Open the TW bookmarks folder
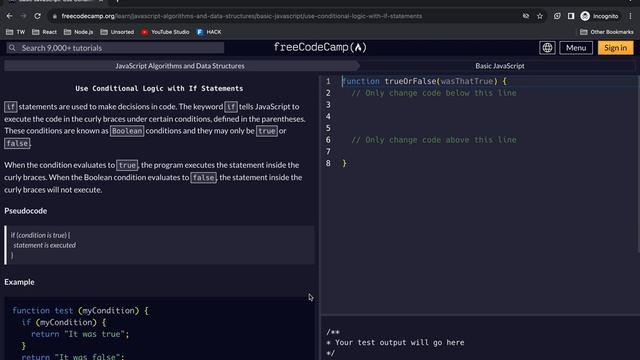The image size is (640, 360). (16, 32)
